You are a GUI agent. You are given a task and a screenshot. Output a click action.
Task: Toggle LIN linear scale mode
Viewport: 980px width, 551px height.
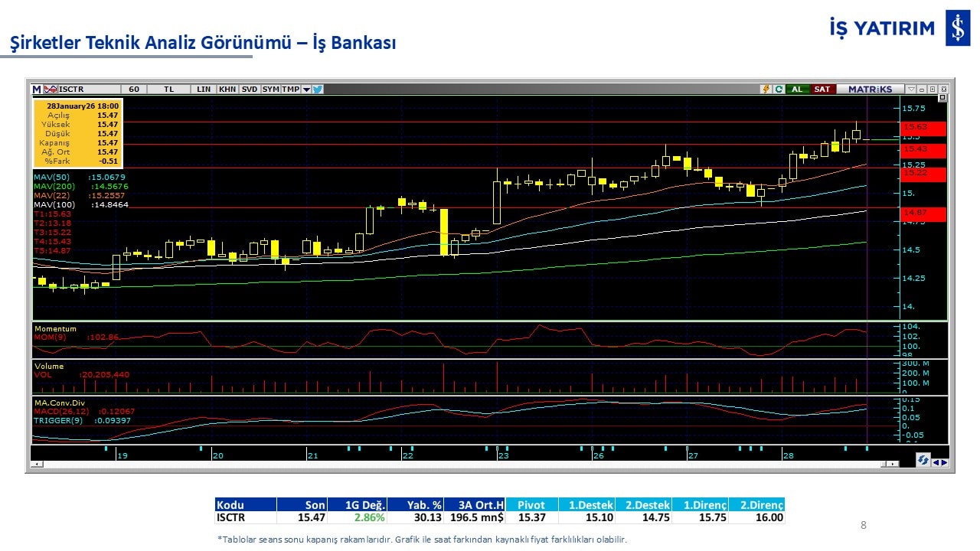[x=203, y=90]
